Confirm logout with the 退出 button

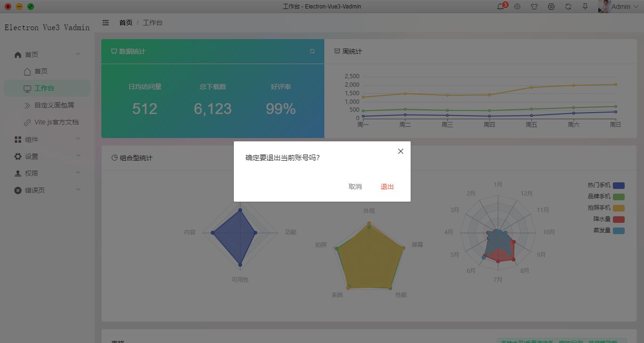[x=387, y=187]
